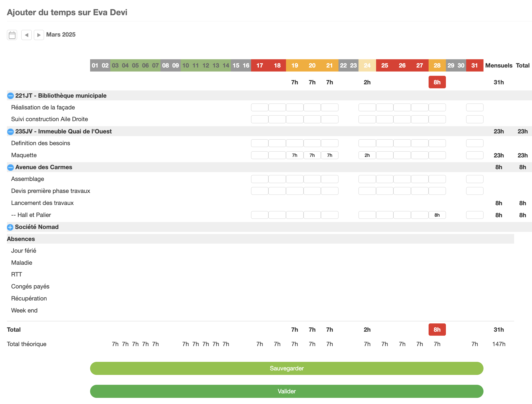
Task: Select day 17 column header
Action: (260, 65)
